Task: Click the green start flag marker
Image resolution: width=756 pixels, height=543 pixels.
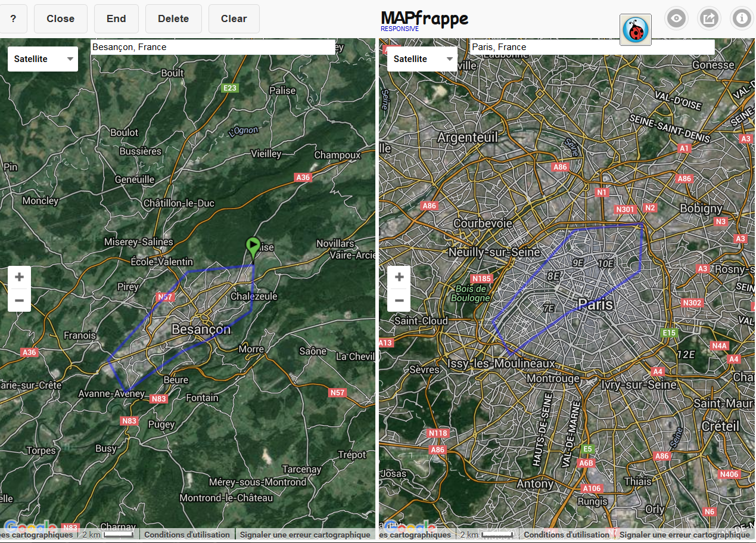Action: (253, 247)
